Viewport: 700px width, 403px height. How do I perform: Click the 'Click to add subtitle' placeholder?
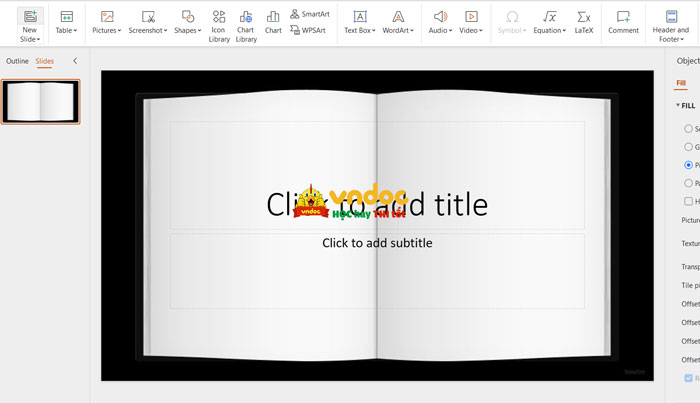point(377,243)
